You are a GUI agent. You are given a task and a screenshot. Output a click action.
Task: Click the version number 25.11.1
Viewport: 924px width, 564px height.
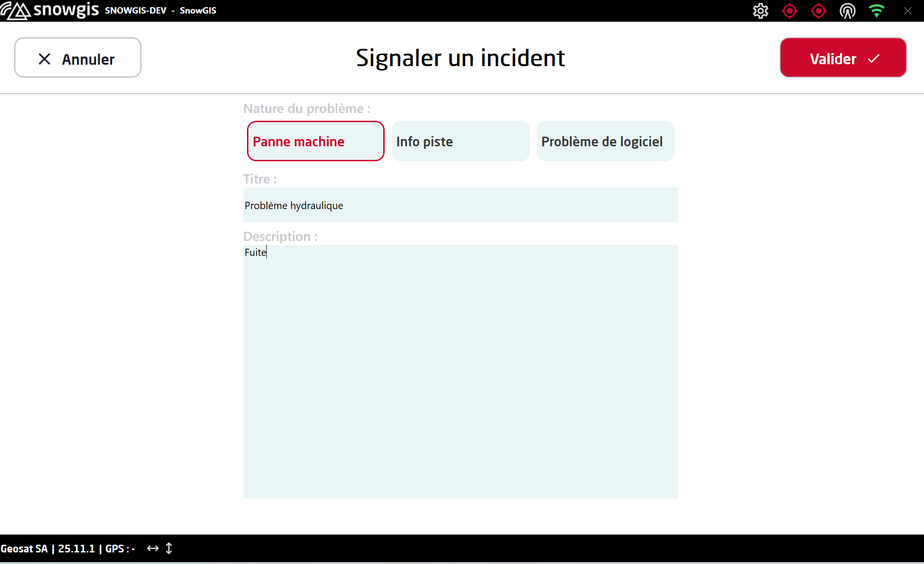[x=76, y=549]
